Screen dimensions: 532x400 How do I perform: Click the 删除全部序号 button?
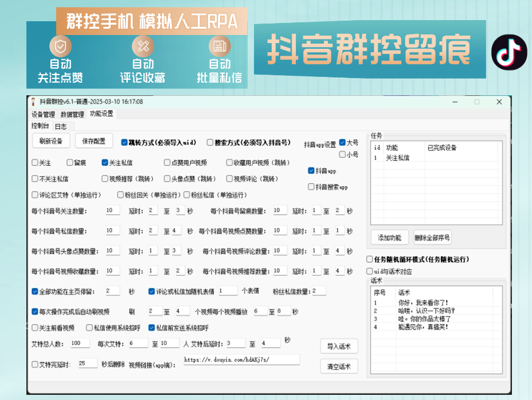(x=432, y=238)
